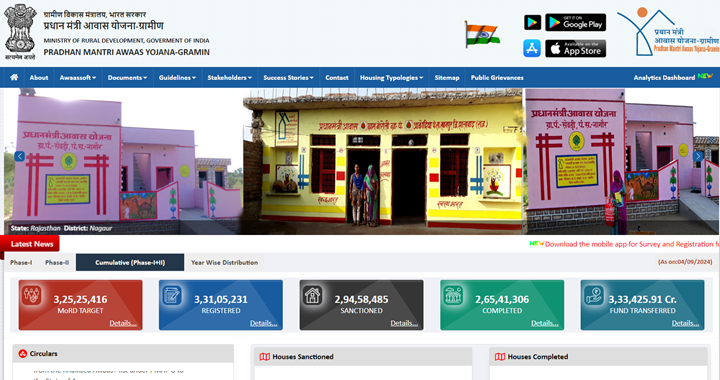Open the Get it on Google Play badge
This screenshot has height=380, width=720.
(575, 22)
